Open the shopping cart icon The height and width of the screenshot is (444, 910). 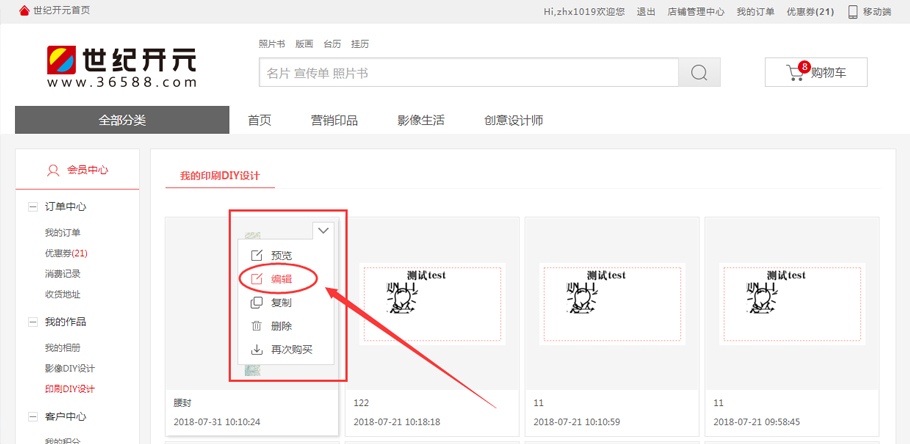797,72
